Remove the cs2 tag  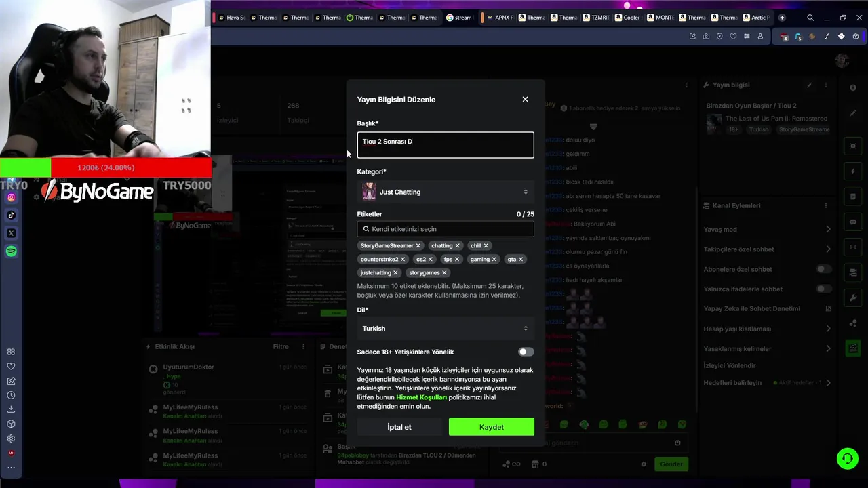pos(430,259)
